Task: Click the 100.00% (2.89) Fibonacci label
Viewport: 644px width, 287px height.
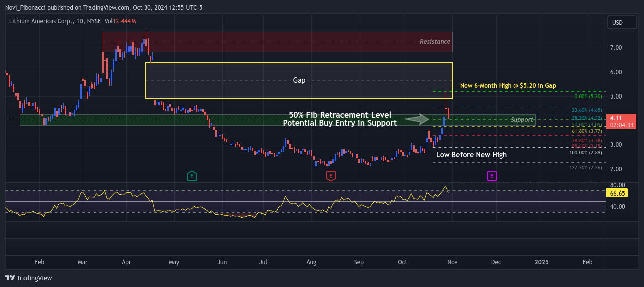Action: click(x=586, y=152)
